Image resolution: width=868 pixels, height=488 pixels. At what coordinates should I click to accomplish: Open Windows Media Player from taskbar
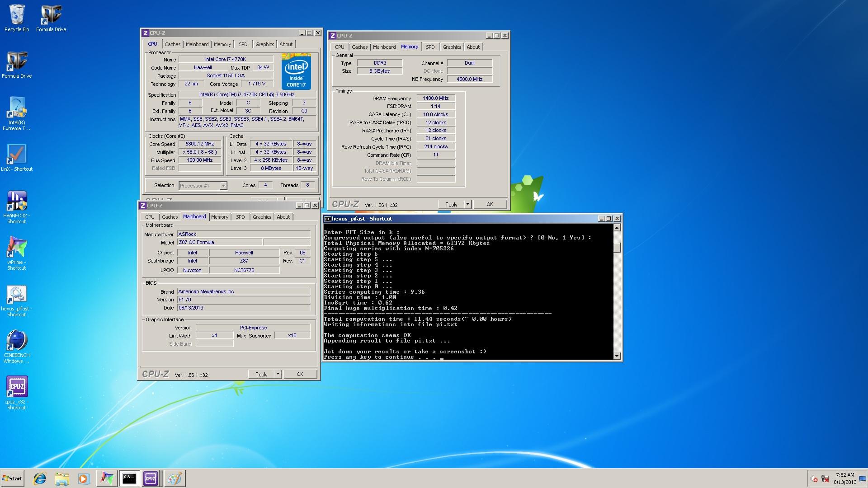tap(84, 479)
